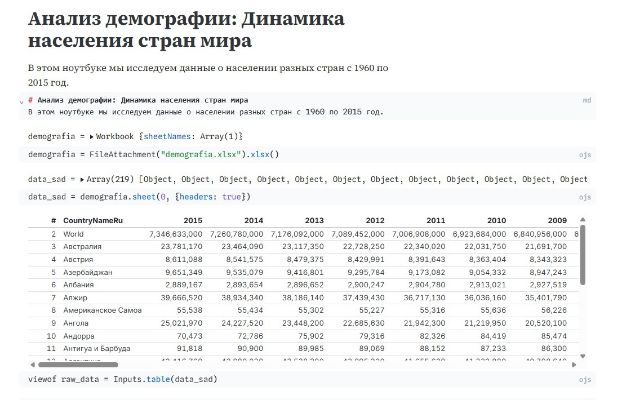
Task: Select the Американское Самоа row name
Action: coord(102,310)
